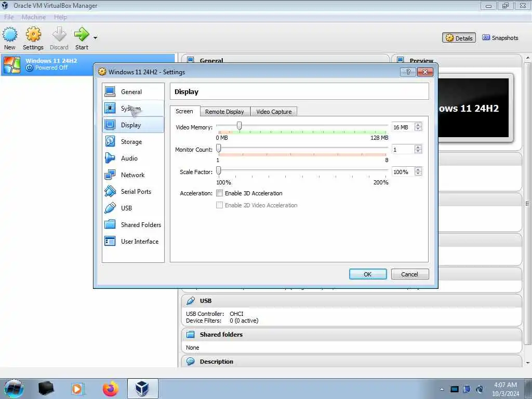This screenshot has height=399, width=532.
Task: Click the Description section icon
Action: [191, 362]
